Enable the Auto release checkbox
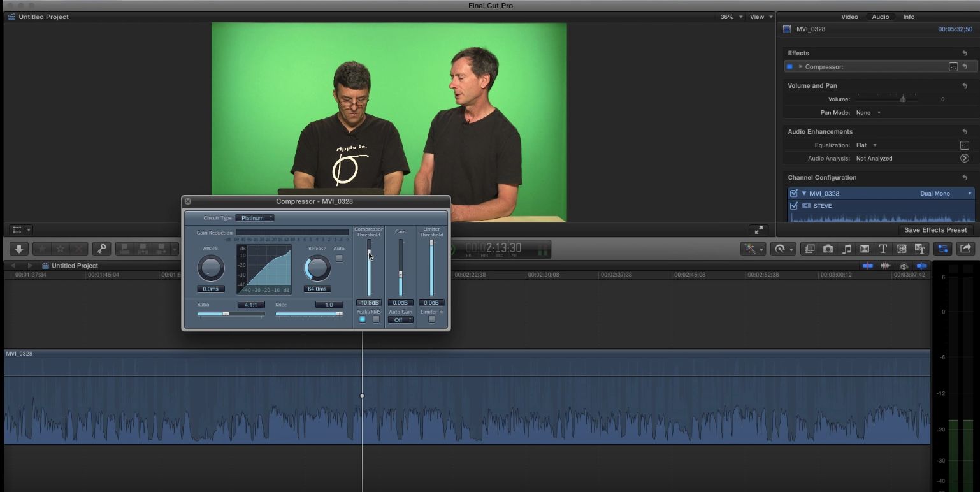The width and height of the screenshot is (980, 492). coord(339,258)
